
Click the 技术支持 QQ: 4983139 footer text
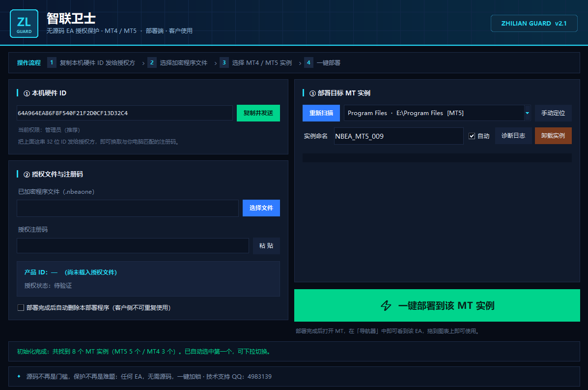click(239, 377)
